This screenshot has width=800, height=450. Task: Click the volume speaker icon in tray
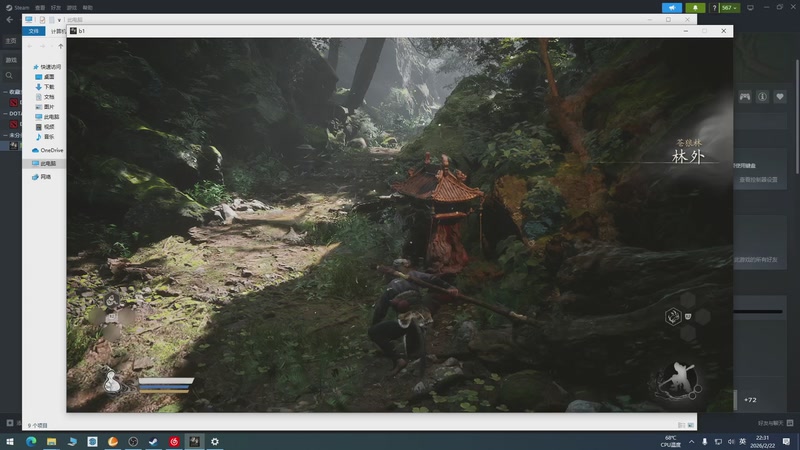point(731,441)
